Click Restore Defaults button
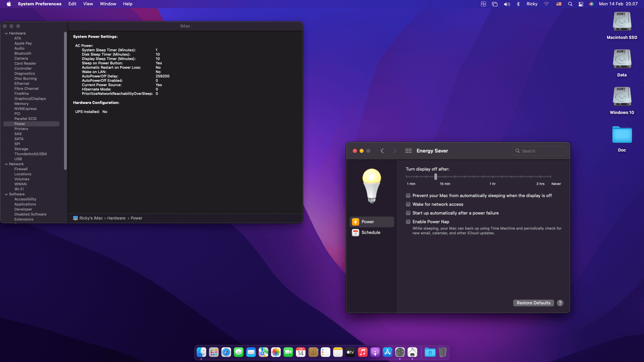This screenshot has width=644, height=362. pos(533,303)
